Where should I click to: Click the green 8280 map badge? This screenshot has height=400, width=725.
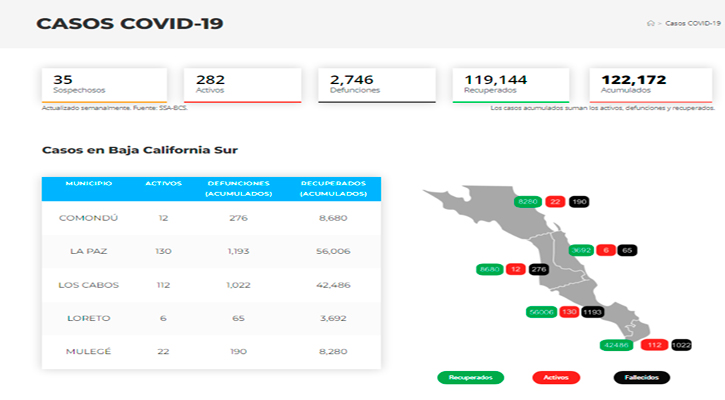[528, 202]
